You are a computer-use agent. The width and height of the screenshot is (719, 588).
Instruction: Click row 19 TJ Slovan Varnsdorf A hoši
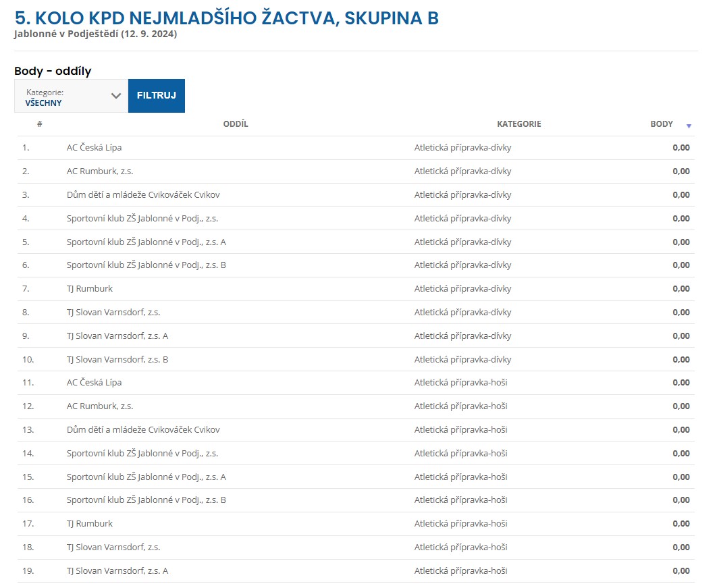pyautogui.click(x=356, y=570)
